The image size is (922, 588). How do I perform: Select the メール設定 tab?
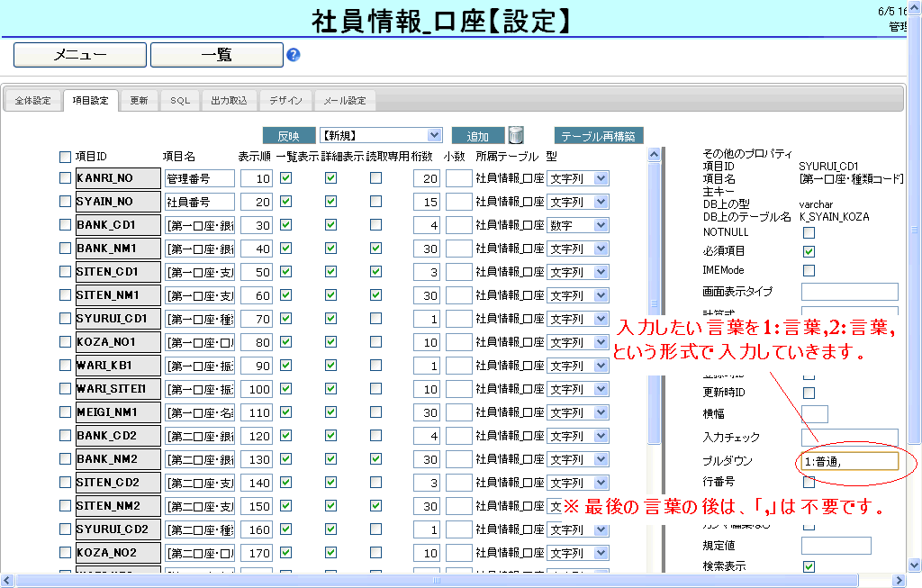[x=345, y=101]
